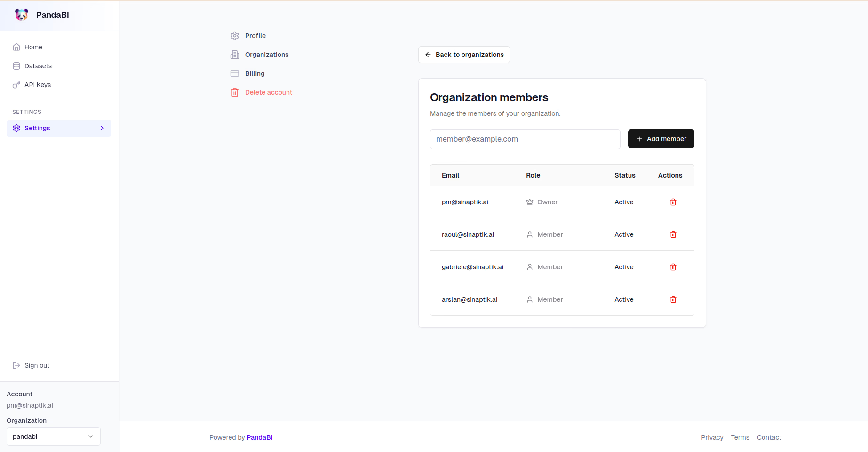Image resolution: width=868 pixels, height=452 pixels.
Task: Select the gabriele@sinaptik.ai email cell
Action: pos(472,267)
